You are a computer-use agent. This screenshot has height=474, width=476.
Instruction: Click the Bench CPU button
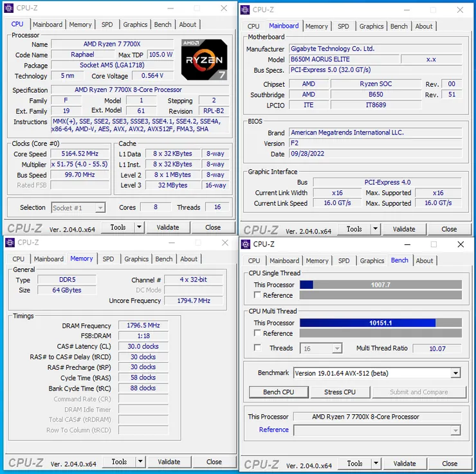[279, 392]
